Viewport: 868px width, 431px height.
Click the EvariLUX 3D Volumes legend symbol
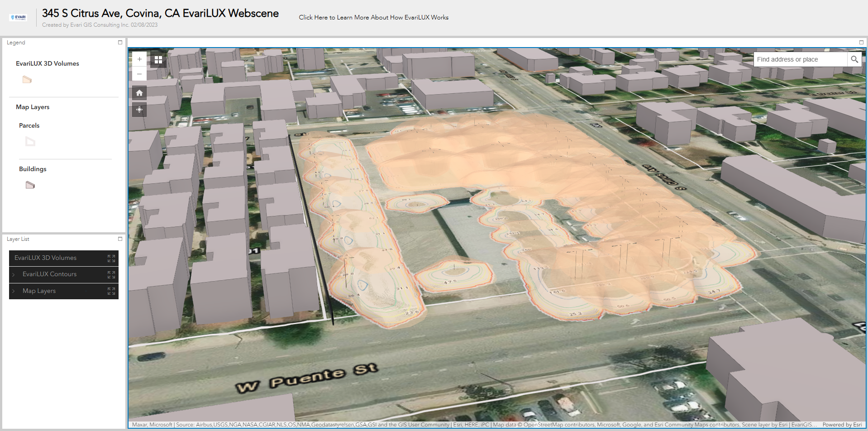27,80
